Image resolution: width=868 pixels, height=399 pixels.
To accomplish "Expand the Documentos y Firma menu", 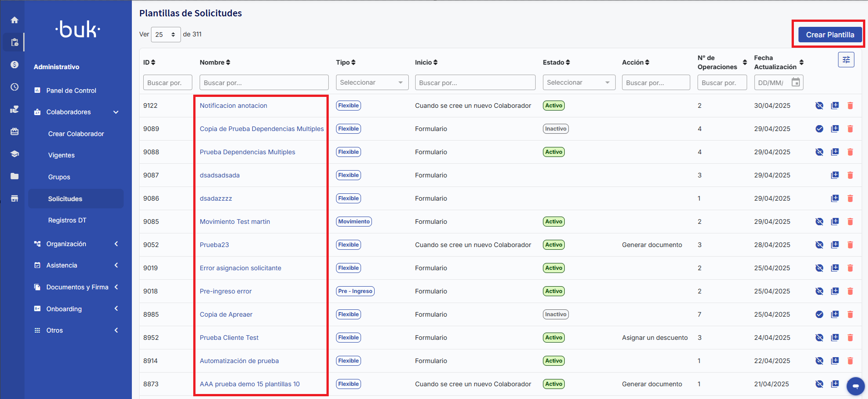I will click(x=116, y=287).
